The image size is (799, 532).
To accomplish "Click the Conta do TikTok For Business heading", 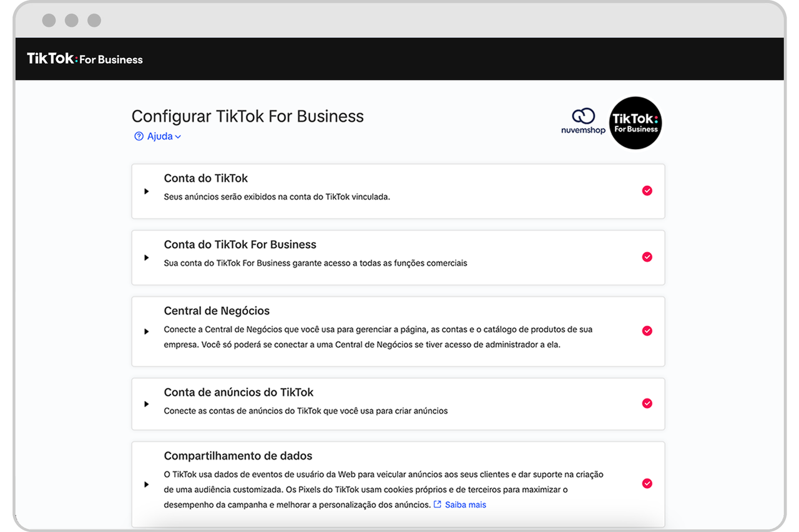I will tap(240, 244).
